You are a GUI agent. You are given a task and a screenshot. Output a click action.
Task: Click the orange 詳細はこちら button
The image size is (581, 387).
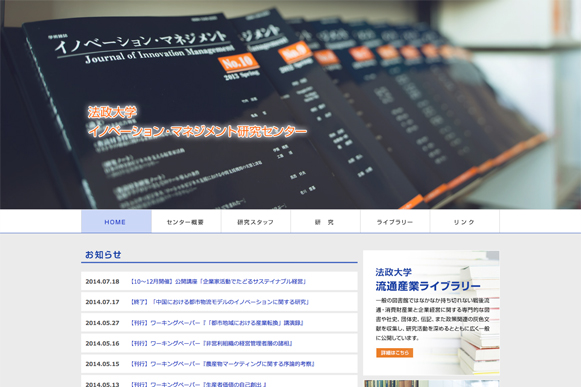pos(395,353)
